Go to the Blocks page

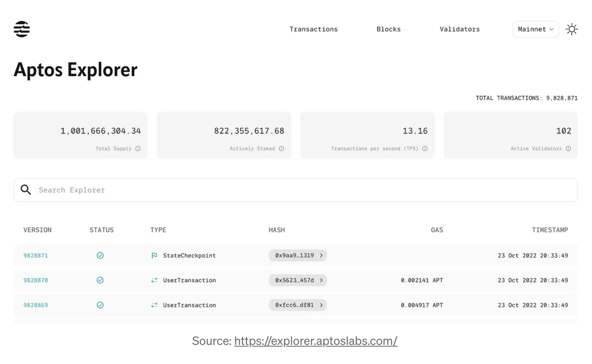(x=389, y=29)
